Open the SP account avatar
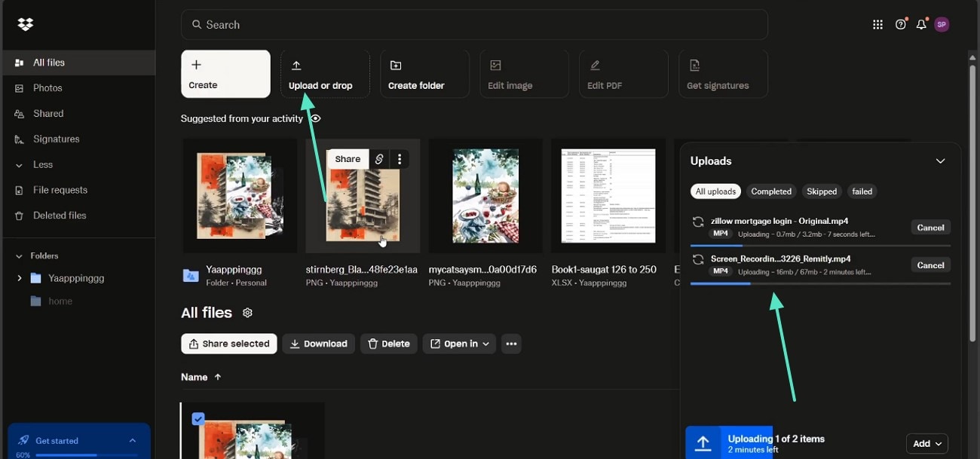This screenshot has height=459, width=980. 941,25
